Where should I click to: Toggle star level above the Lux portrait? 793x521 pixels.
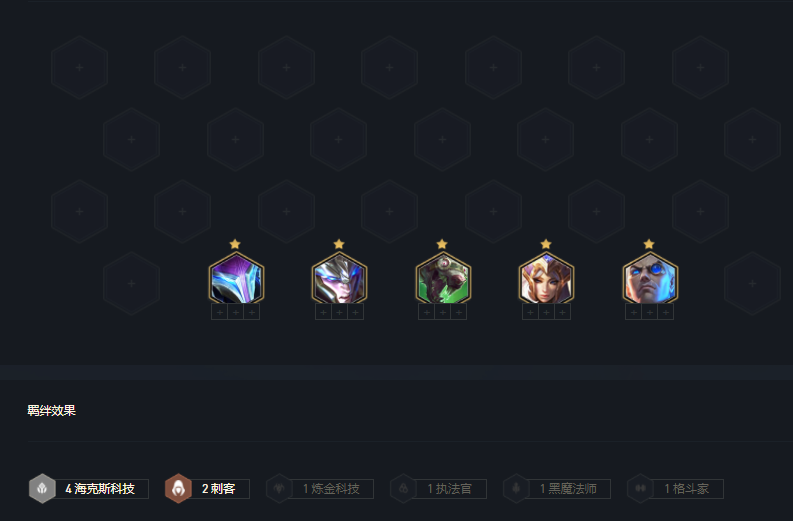pyautogui.click(x=546, y=244)
